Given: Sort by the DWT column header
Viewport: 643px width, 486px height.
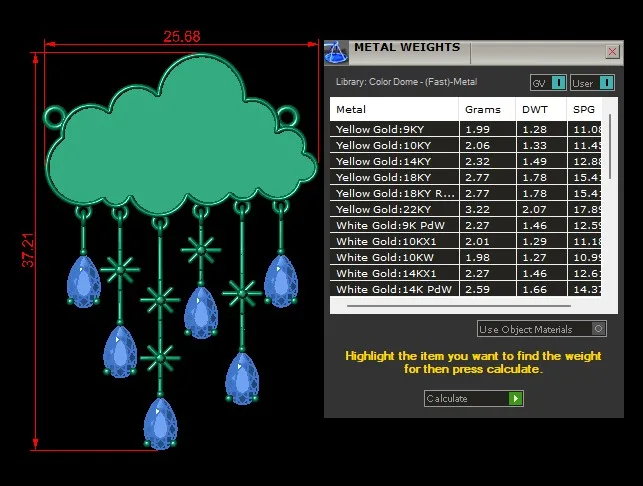Looking at the screenshot, I should 541,110.
